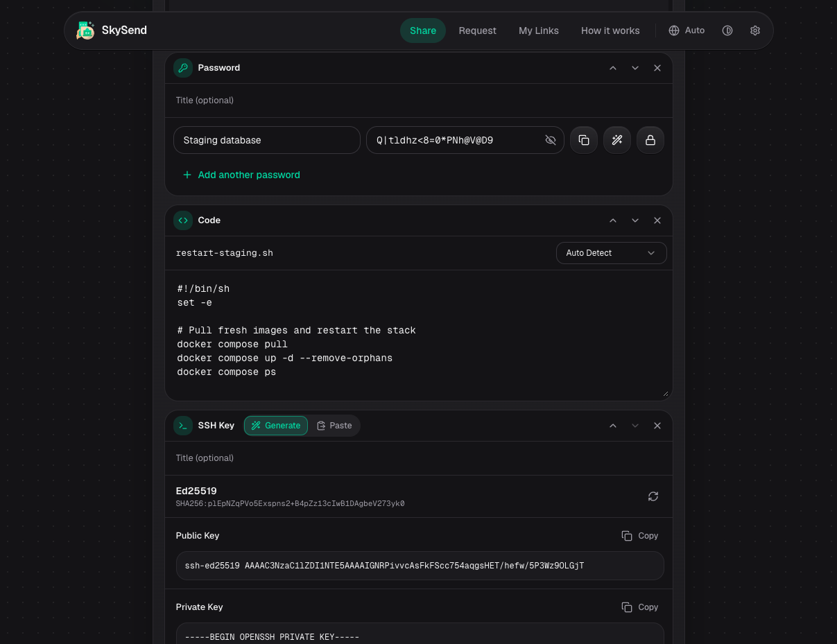
Task: Copy the private key
Action: click(640, 607)
